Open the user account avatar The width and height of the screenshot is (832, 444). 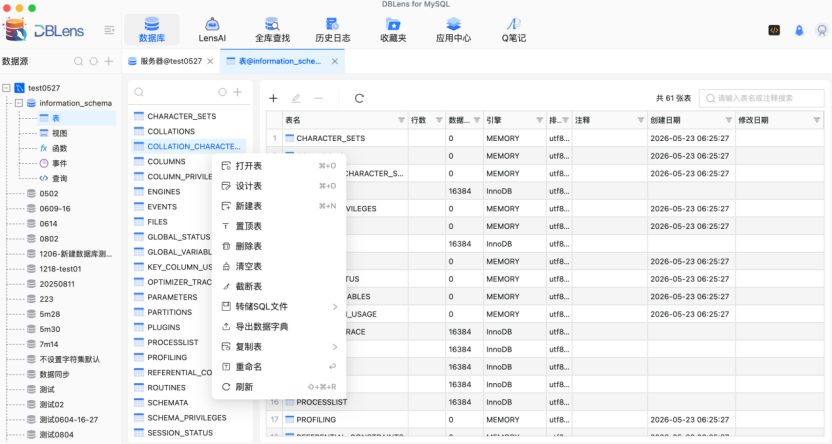pos(822,30)
